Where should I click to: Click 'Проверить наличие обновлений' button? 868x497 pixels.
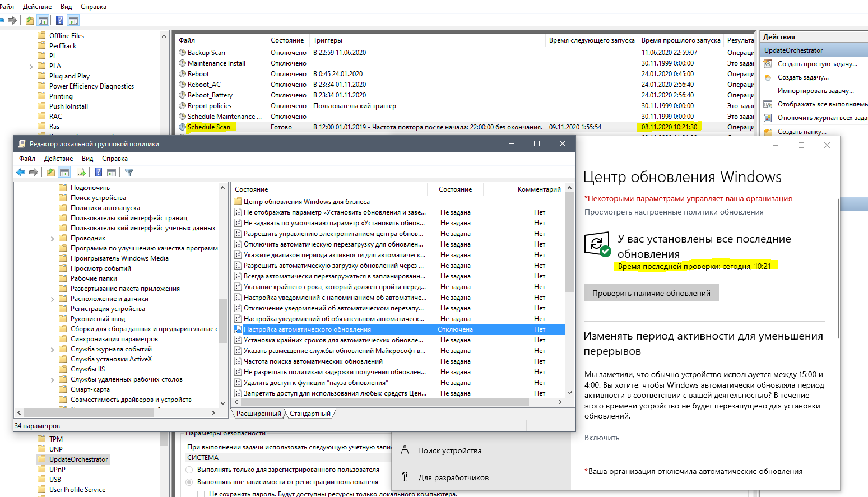pyautogui.click(x=651, y=293)
